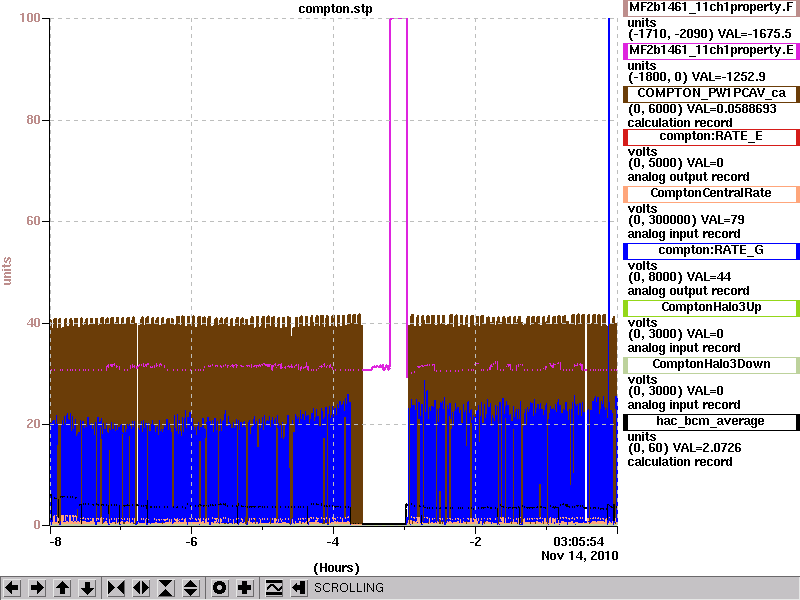Pan the plot left with left arrow
This screenshot has width=800, height=600.
click(x=12, y=588)
